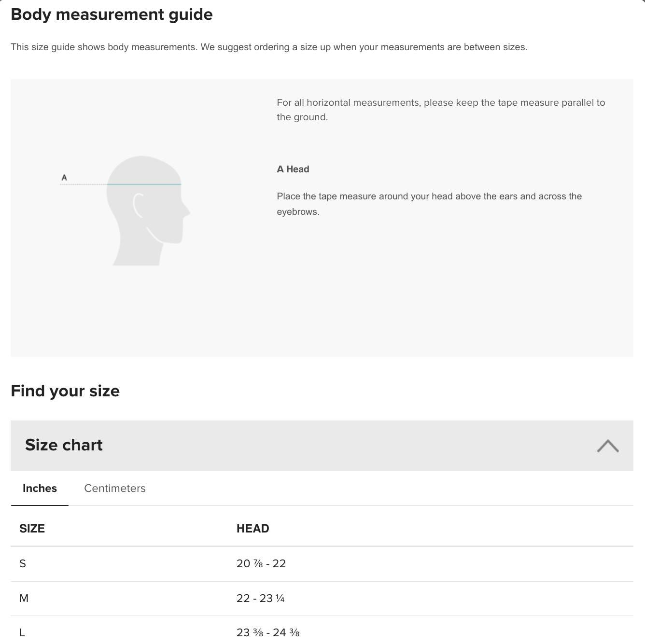Click the 22 - 23 ¼ head measurement
This screenshot has width=645, height=644.
pyautogui.click(x=260, y=598)
